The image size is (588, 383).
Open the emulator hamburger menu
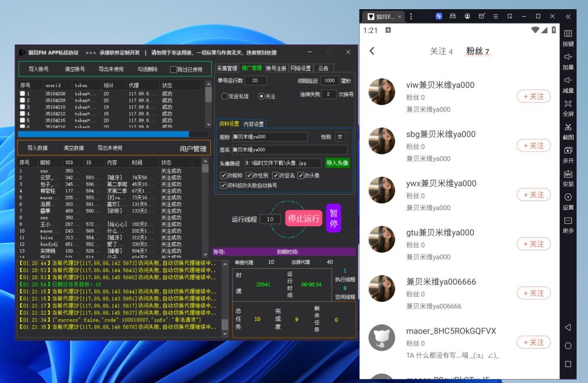[496, 16]
